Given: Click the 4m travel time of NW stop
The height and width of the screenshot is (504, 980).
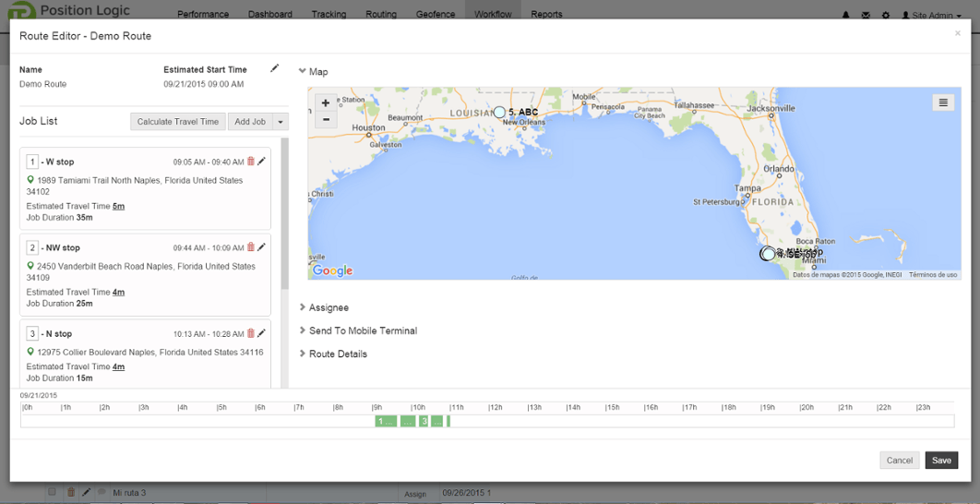Looking at the screenshot, I should pos(118,292).
